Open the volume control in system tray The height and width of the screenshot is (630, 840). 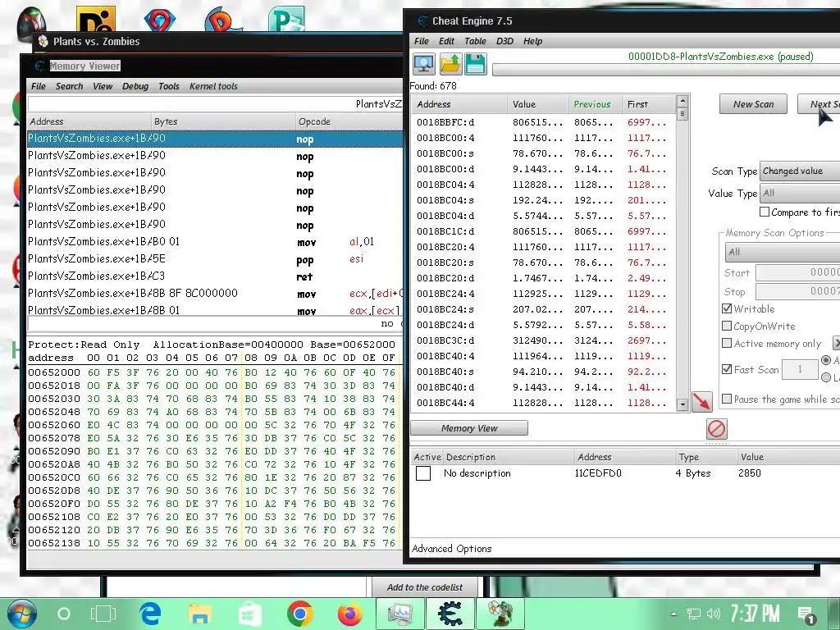[713, 614]
